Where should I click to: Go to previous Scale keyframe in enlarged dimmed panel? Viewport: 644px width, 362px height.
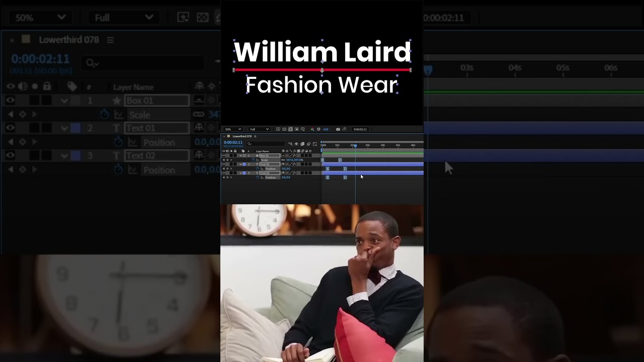(10, 115)
